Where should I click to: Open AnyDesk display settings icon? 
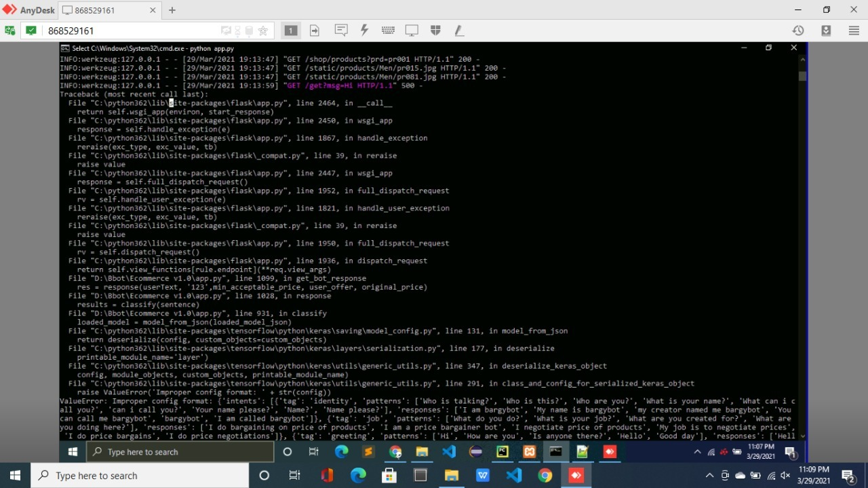[x=412, y=31]
